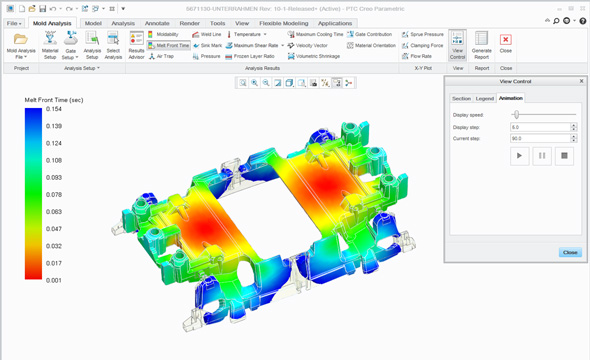Switch to Legend tab in View Control
This screenshot has width=590, height=360.
pyautogui.click(x=485, y=98)
